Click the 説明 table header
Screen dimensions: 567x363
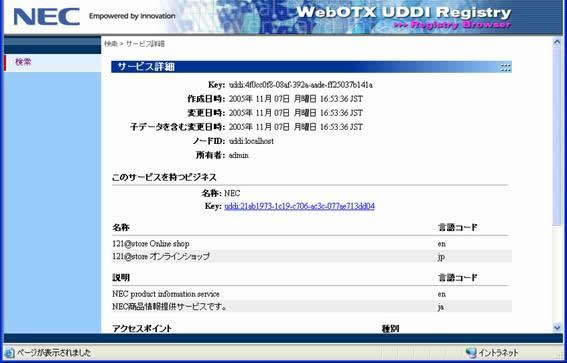click(x=121, y=278)
